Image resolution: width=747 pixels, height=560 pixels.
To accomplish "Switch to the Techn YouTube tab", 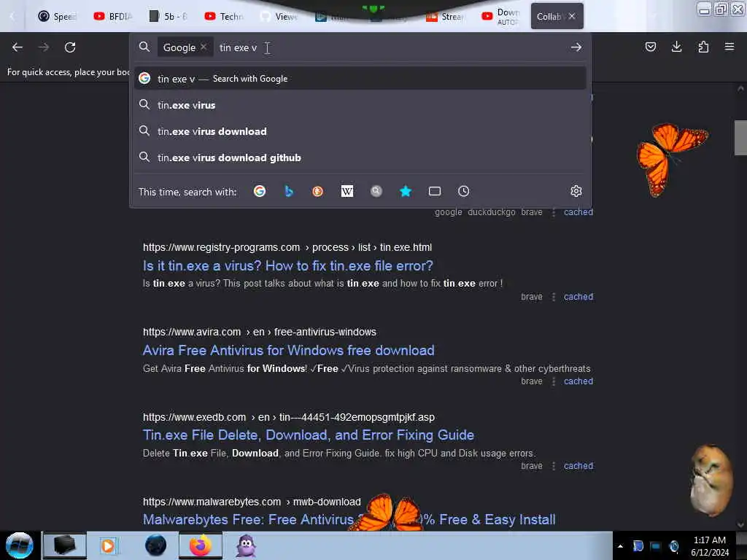I will [223, 17].
